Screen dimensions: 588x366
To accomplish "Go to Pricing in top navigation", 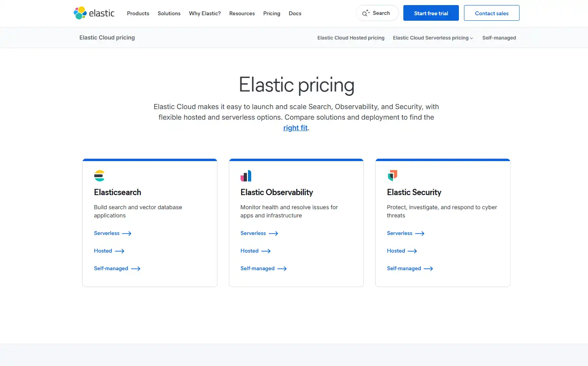I will coord(272,13).
